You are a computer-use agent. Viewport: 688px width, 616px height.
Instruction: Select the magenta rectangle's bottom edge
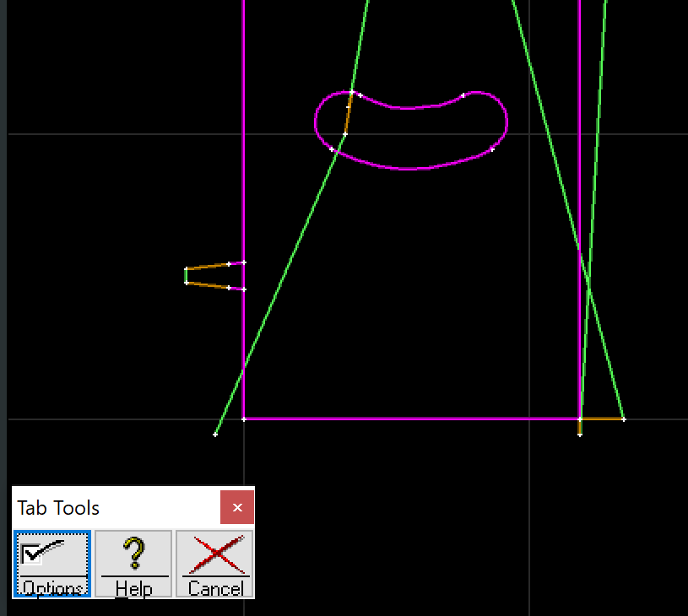pos(405,419)
